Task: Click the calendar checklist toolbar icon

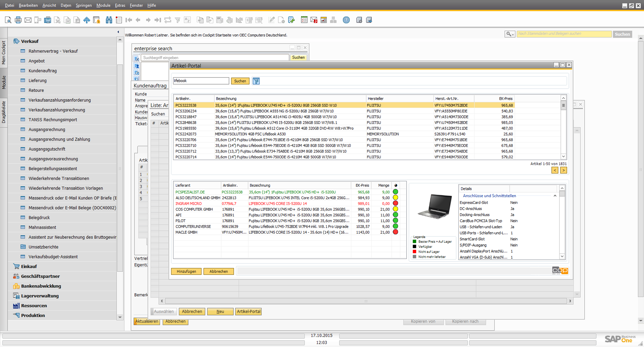Action: (x=304, y=20)
